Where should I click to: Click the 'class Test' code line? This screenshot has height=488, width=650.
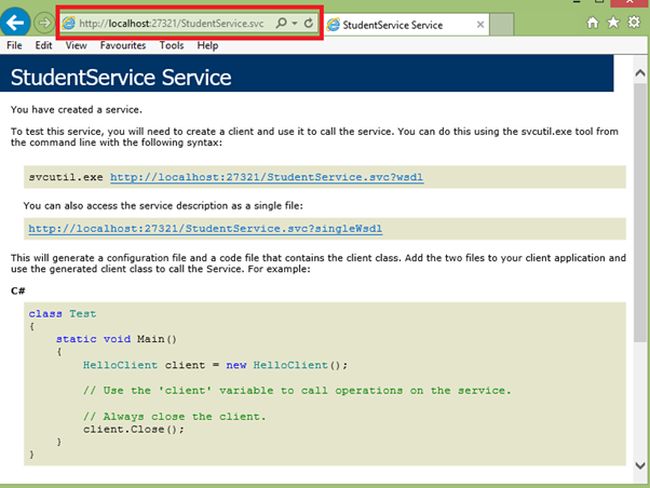[x=62, y=314]
